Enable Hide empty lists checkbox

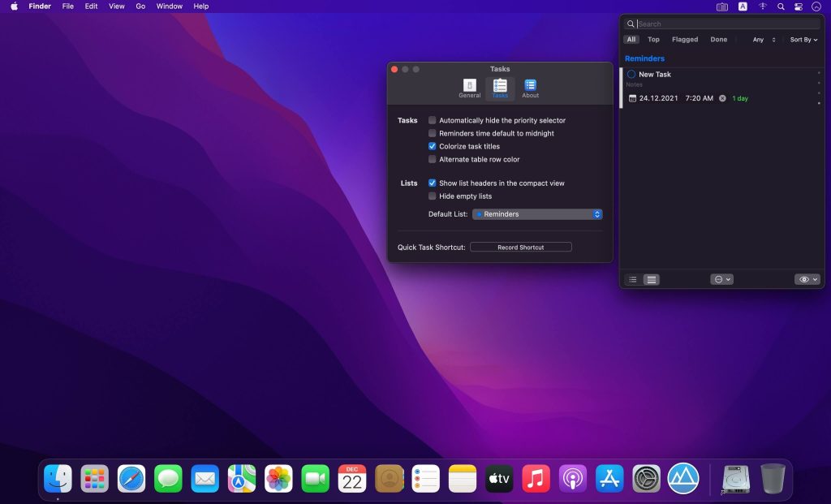coord(433,196)
